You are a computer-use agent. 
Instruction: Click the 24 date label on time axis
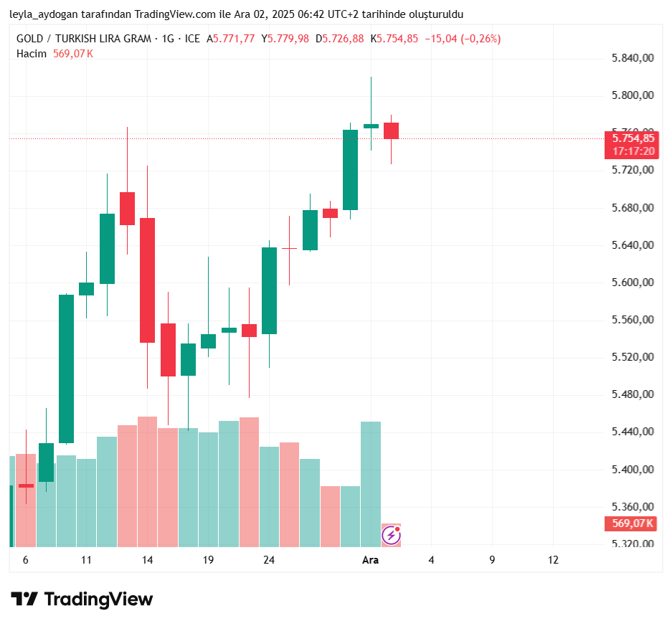269,560
